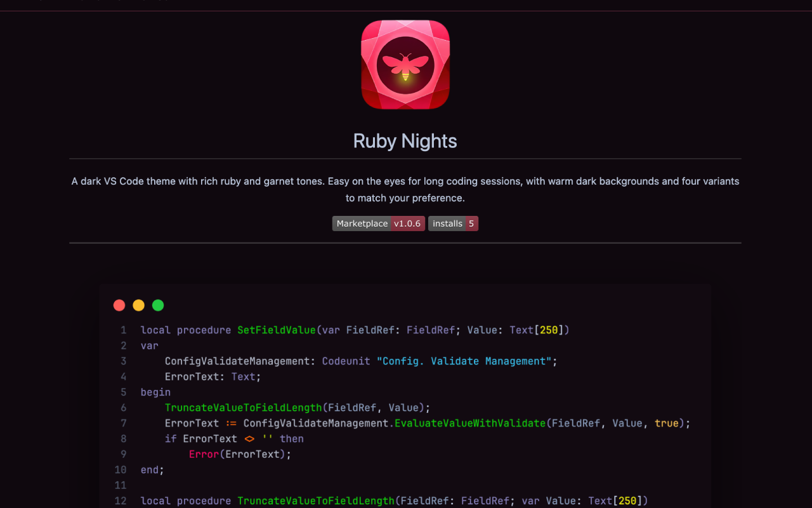
Task: Click the theme description paragraph
Action: point(405,189)
